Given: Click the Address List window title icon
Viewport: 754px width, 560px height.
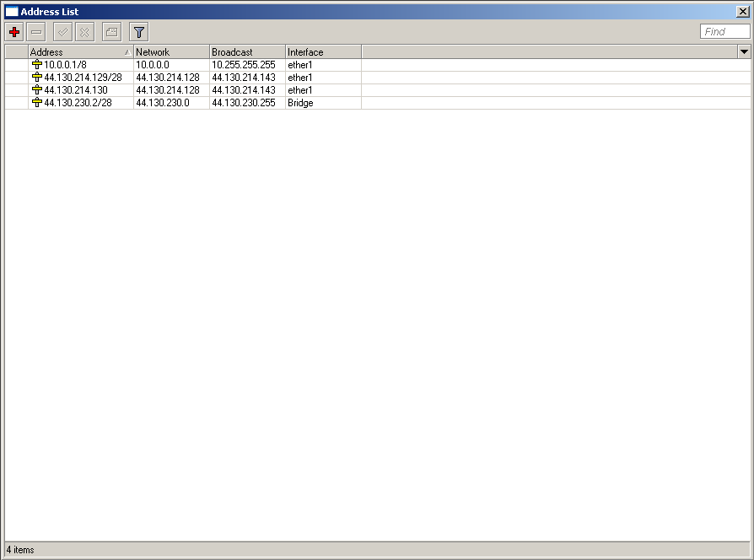Looking at the screenshot, I should pos(12,12).
